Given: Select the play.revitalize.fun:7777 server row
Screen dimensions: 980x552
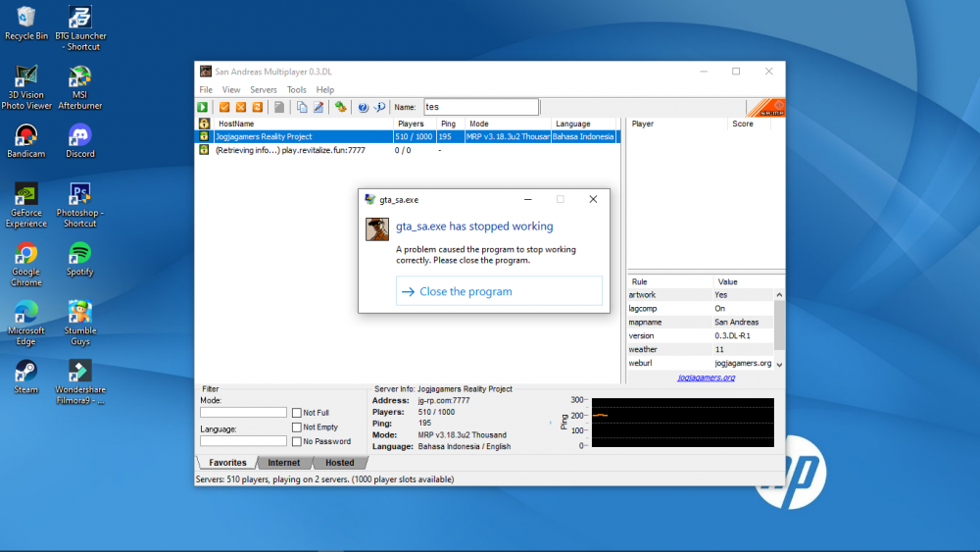Looking at the screenshot, I should coord(408,150).
